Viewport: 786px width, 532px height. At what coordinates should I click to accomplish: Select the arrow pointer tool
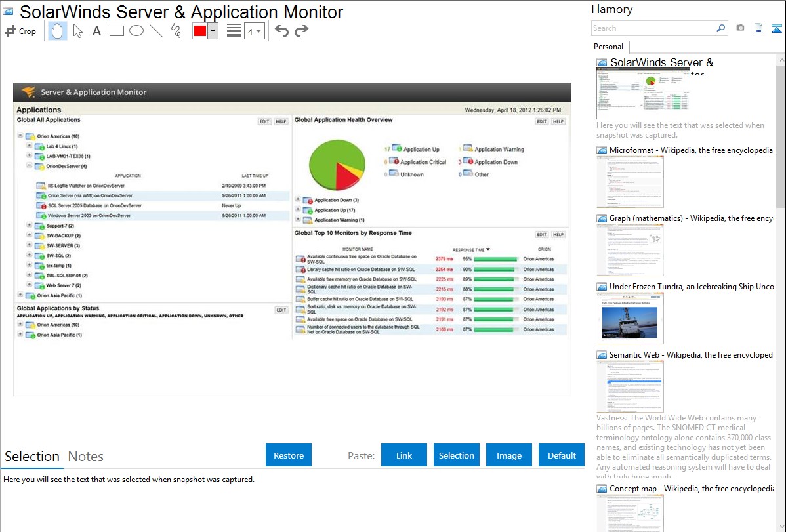click(x=77, y=31)
